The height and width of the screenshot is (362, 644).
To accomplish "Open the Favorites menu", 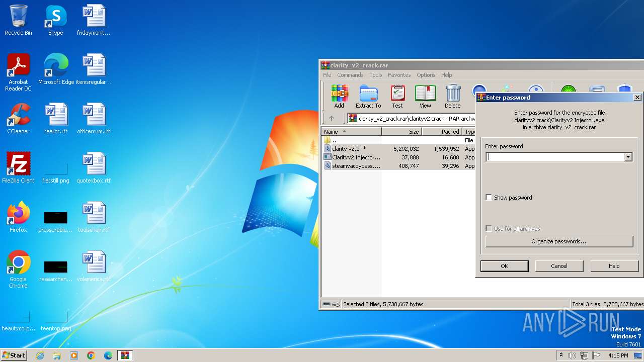I will click(399, 75).
